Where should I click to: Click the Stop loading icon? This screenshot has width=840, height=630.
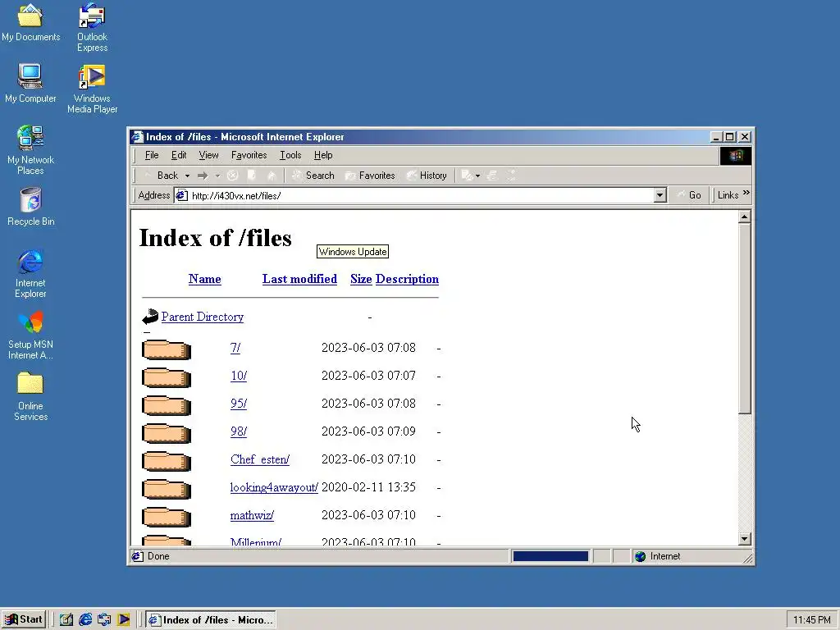pos(232,176)
